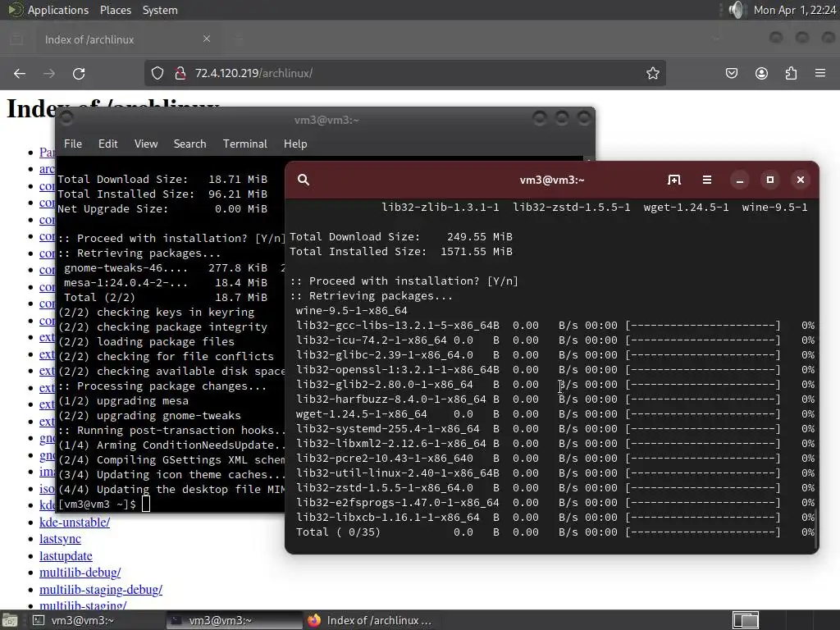Reload the archlinux index page
This screenshot has height=630, width=840.
point(79,73)
